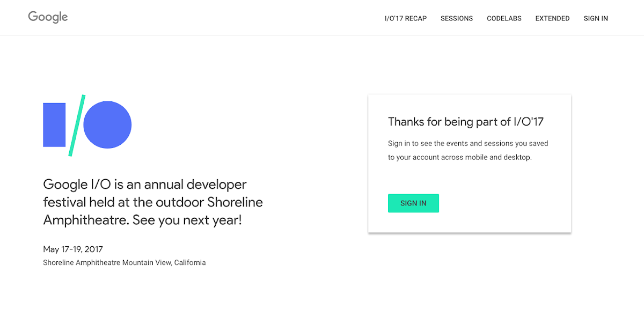The image size is (644, 317).
Task: Click the 'Google I/O is an annual developer' line
Action: tap(145, 185)
